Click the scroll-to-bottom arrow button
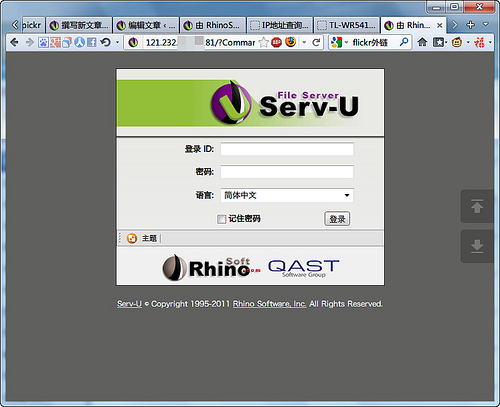 point(477,246)
